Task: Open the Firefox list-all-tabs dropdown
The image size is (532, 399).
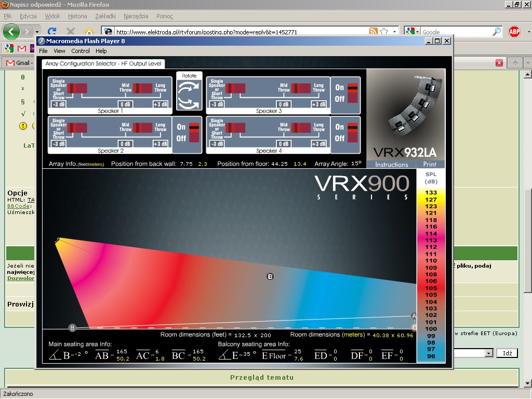Action: 528,63
